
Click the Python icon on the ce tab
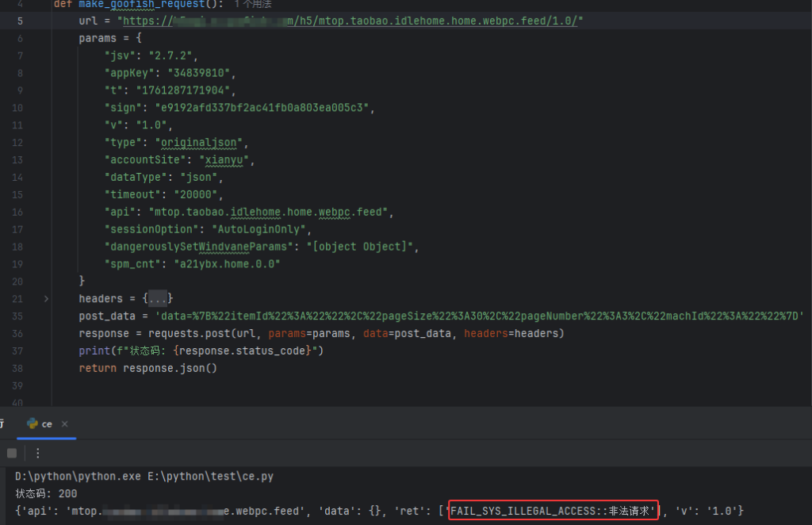[x=33, y=423]
